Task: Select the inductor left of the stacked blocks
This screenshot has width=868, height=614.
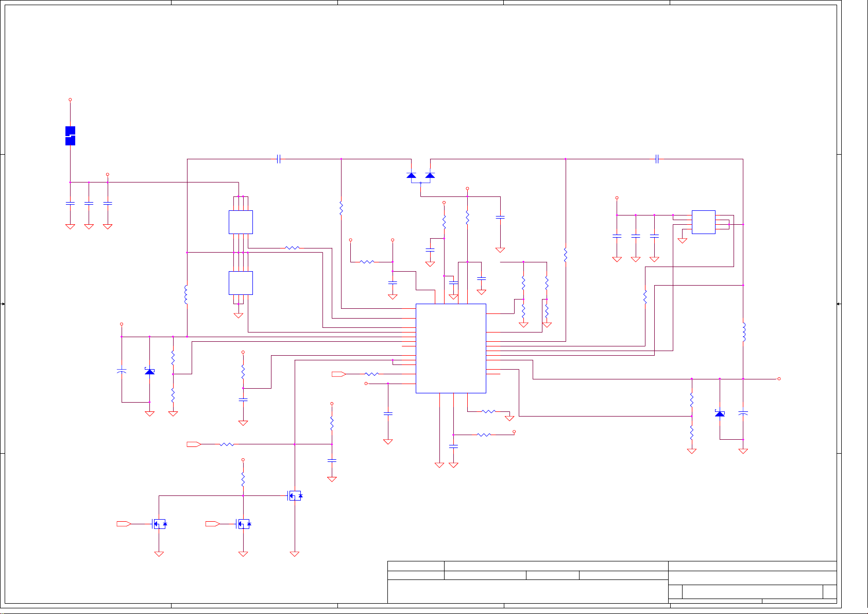Action: pyautogui.click(x=187, y=294)
